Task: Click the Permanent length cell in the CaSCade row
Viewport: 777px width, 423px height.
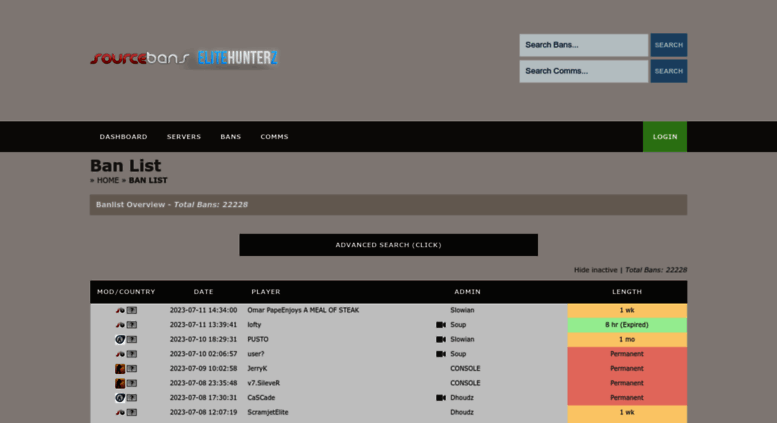Action: 627,398
